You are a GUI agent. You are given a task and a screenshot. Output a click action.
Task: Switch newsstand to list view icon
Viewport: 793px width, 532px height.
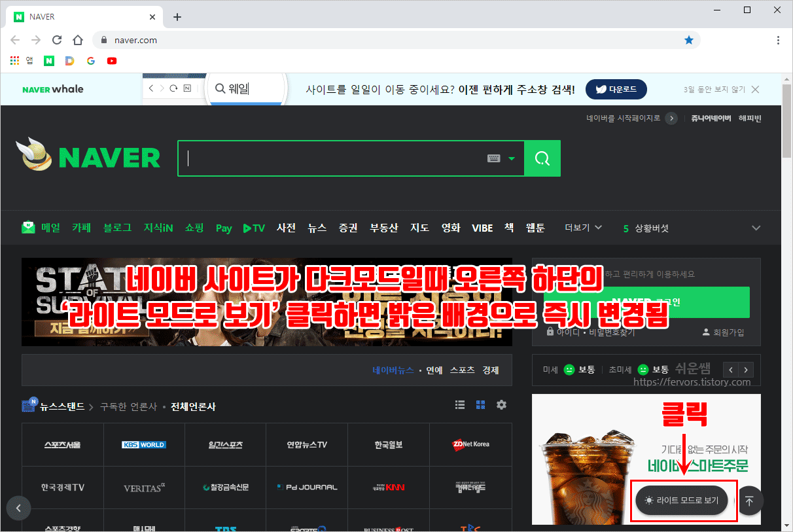pyautogui.click(x=460, y=405)
